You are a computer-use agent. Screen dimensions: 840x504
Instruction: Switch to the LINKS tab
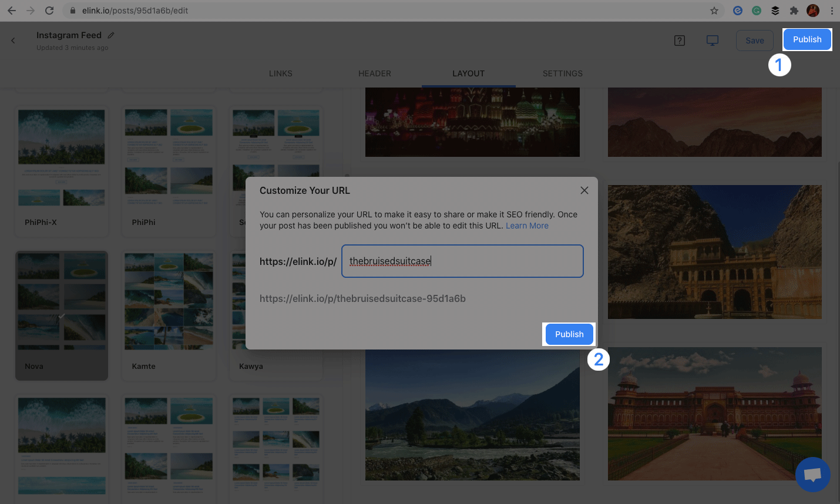(281, 73)
